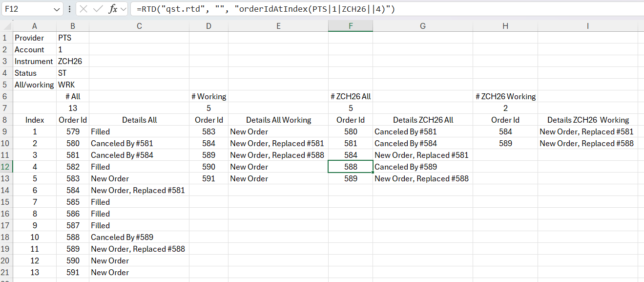Select column C header
This screenshot has height=282, width=644.
pos(139,26)
